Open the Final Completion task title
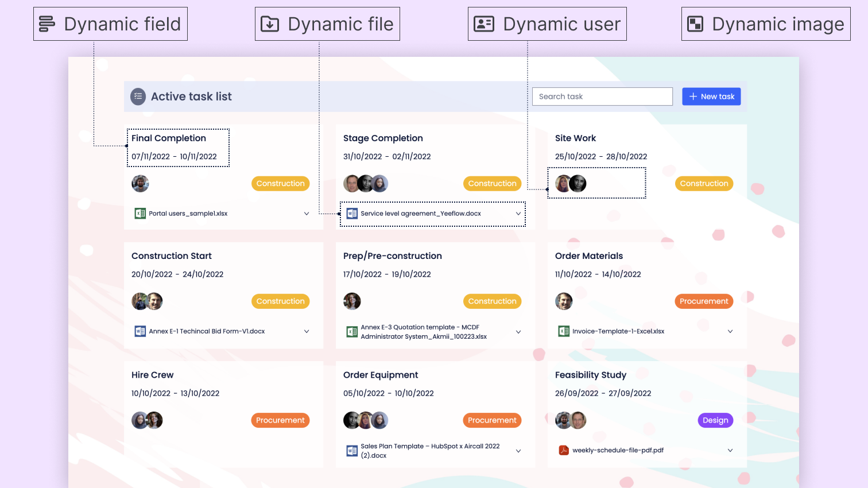Screen dimensions: 868x488 (169, 138)
